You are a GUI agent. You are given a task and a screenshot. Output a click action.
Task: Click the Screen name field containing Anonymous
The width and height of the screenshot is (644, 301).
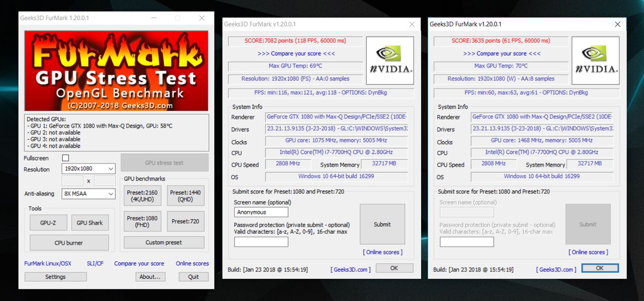pos(262,212)
